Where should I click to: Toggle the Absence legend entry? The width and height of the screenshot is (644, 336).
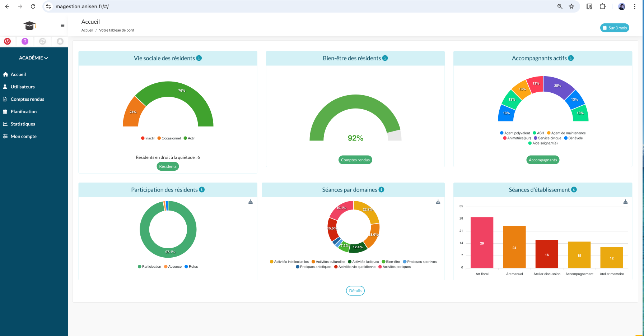pyautogui.click(x=173, y=267)
